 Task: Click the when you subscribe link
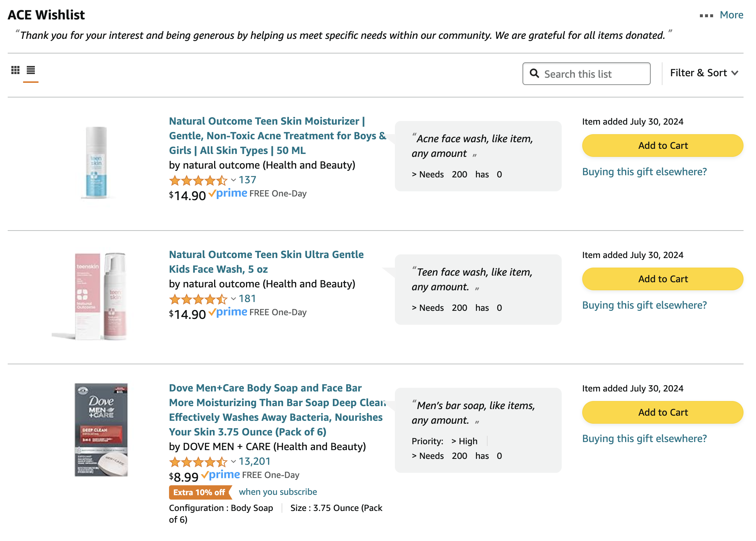[278, 492]
